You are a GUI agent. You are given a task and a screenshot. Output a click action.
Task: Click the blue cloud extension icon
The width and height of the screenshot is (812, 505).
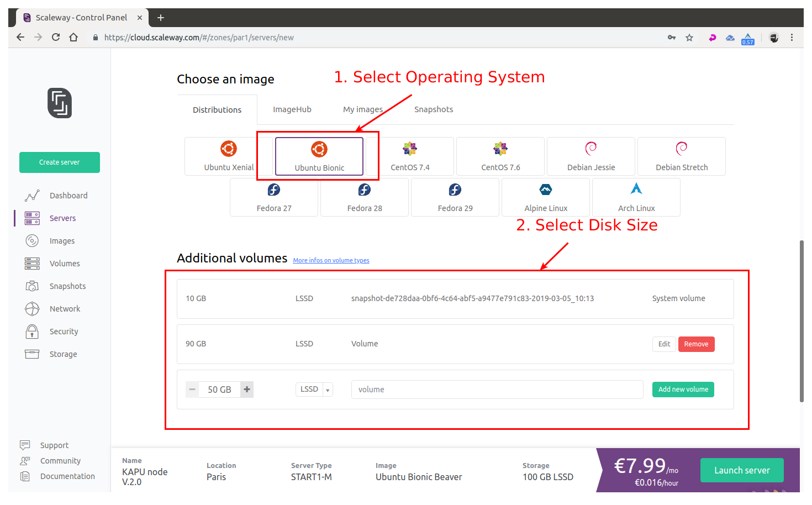tap(730, 38)
